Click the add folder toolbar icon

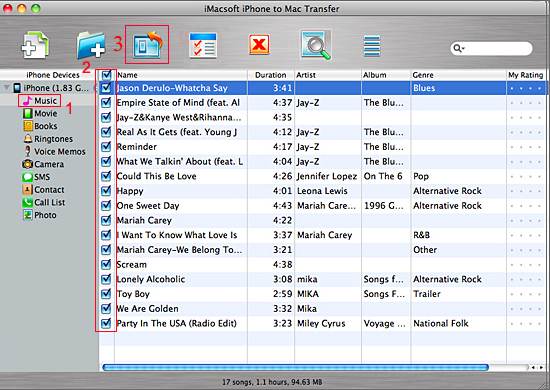coord(90,45)
